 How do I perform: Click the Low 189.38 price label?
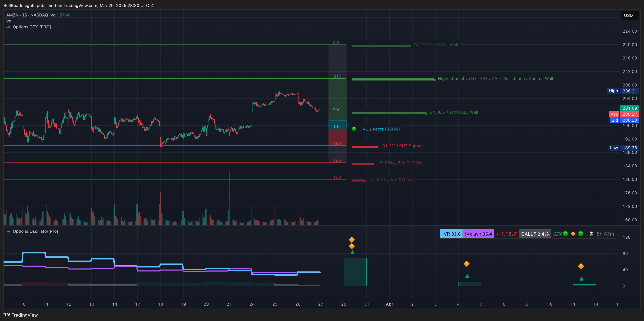click(x=624, y=148)
